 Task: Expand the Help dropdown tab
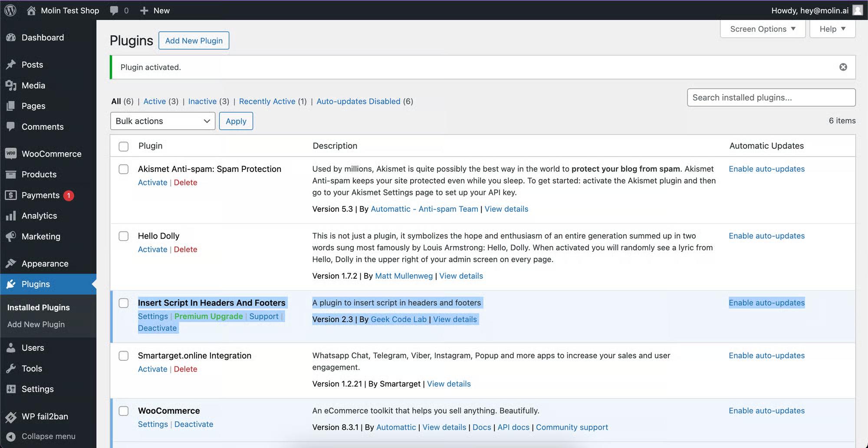832,29
